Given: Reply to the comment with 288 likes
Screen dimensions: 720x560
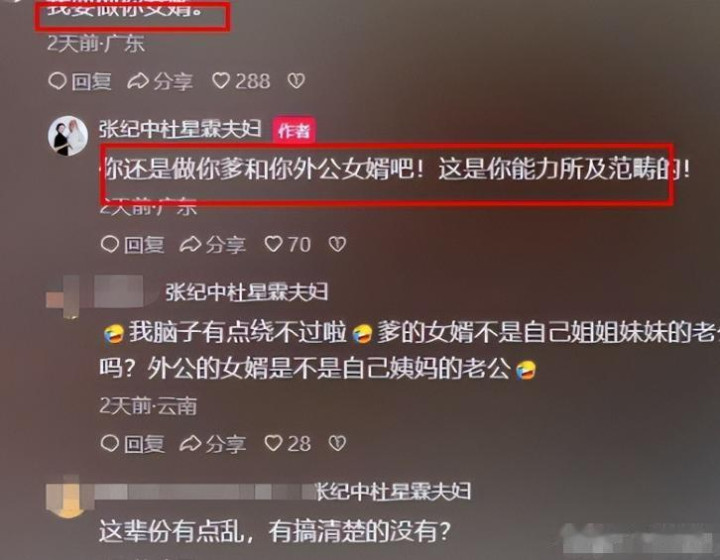Looking at the screenshot, I should (x=80, y=81).
